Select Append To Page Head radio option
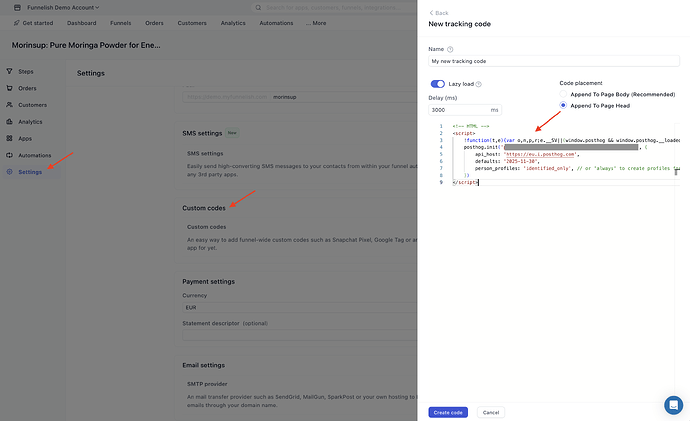 point(564,105)
